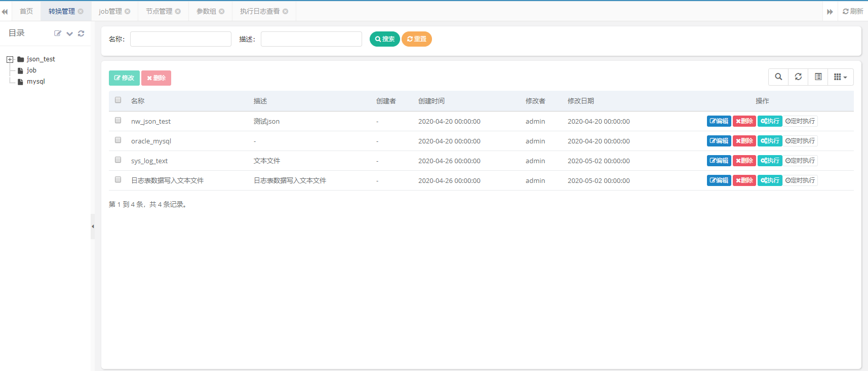Close the 节点管理 tab
The width and height of the screenshot is (868, 371).
pyautogui.click(x=178, y=11)
